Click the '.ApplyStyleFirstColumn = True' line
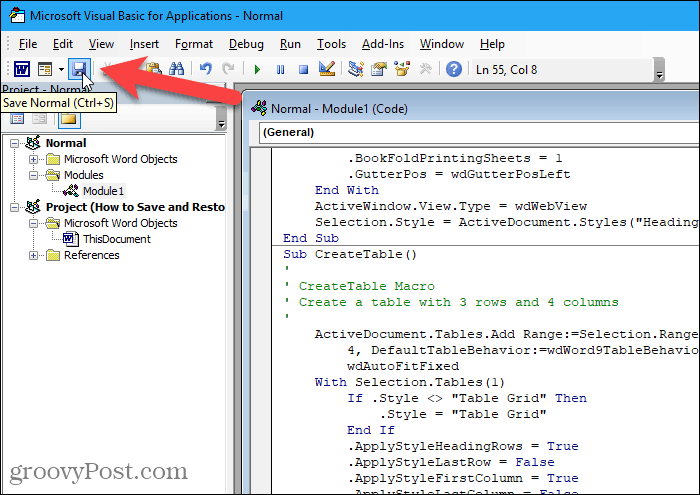This screenshot has width=700, height=495. (462, 478)
